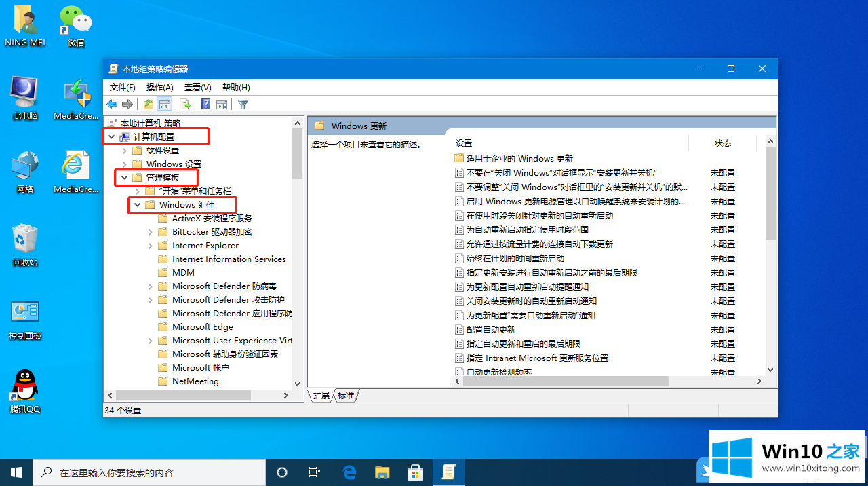868x486 pixels.
Task: Expand Microsoft Defender 防病毒 node
Action: point(150,286)
